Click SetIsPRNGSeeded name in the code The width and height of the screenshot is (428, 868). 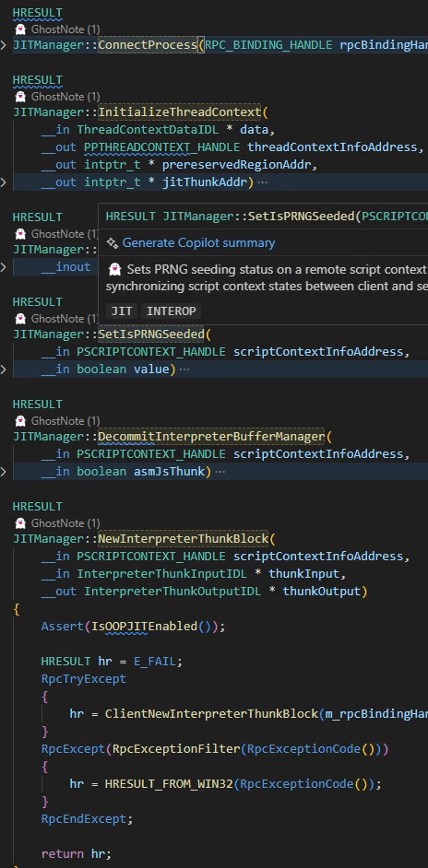tap(151, 334)
